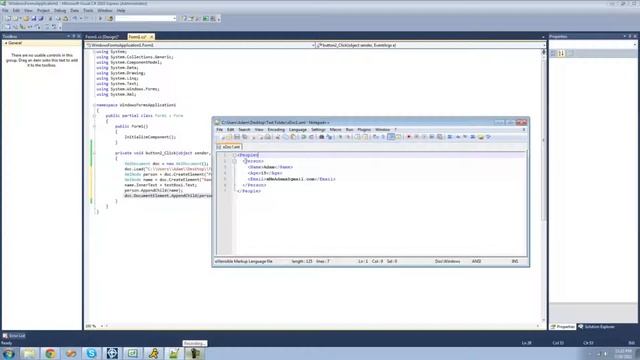Image resolution: width=640 pixels, height=360 pixels.
Task: Open Notepad++ Settings menu
Action: tap(318, 129)
